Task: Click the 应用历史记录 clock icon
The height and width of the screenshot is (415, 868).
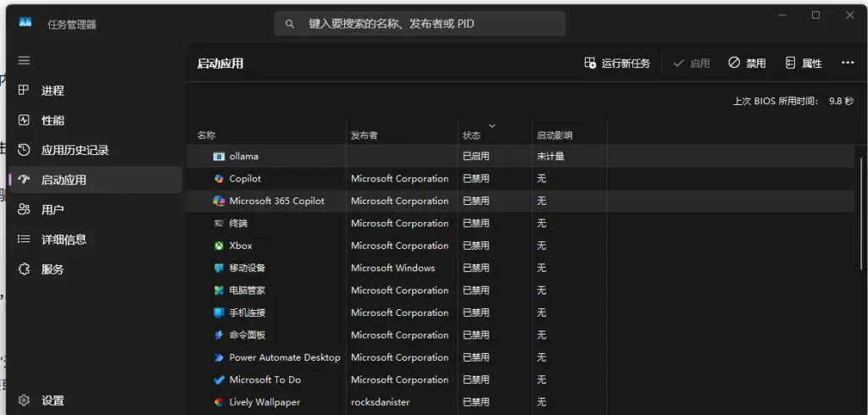Action: pos(24,149)
